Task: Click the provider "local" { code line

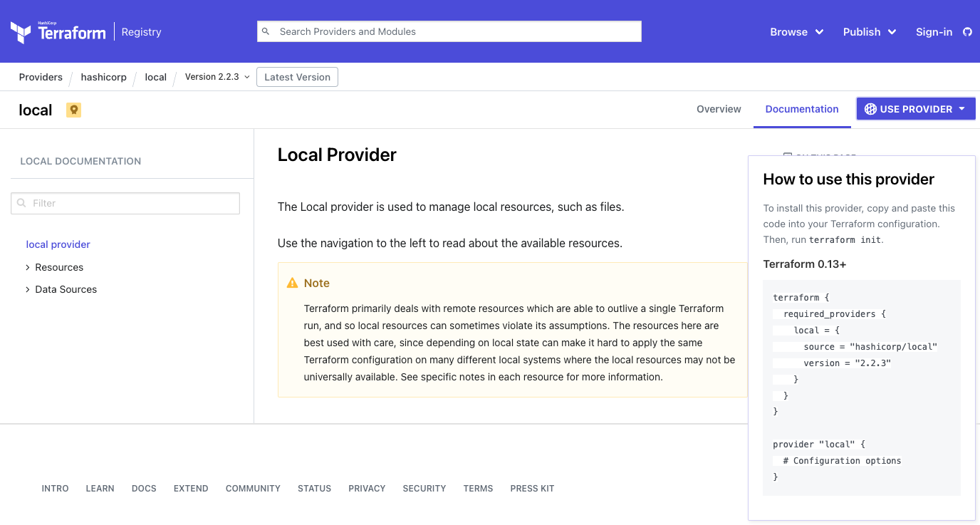Action: (x=819, y=445)
